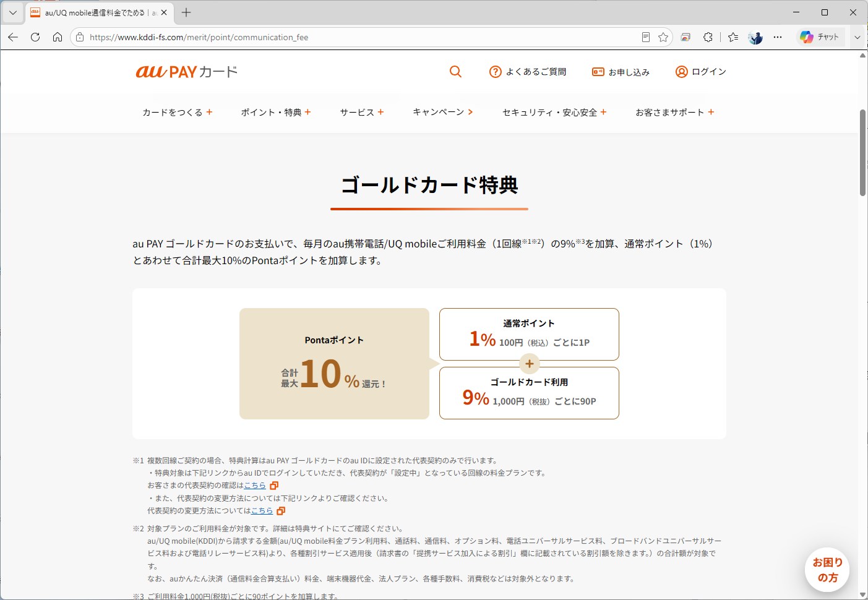Expand the sidebar chevron beside チャット
Viewport: 868px width, 600px height.
click(857, 37)
